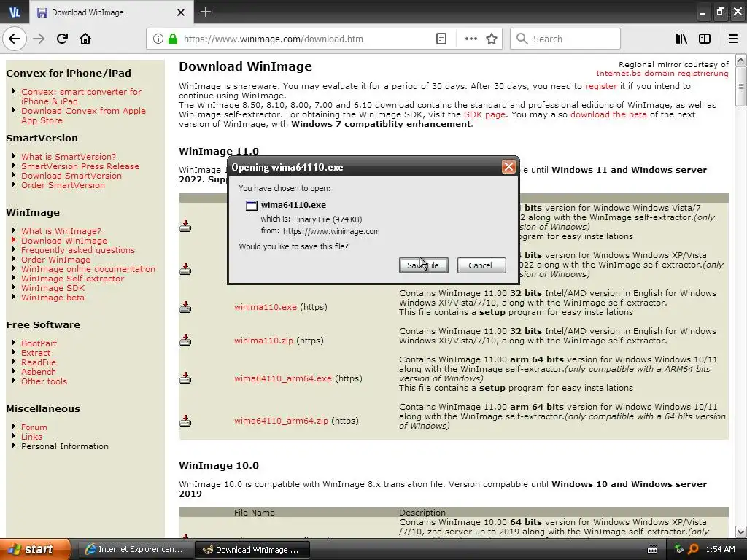Viewport: 747px width, 560px height.
Task: Click download icon beside wima64110_arm64.zip
Action: [x=185, y=421]
